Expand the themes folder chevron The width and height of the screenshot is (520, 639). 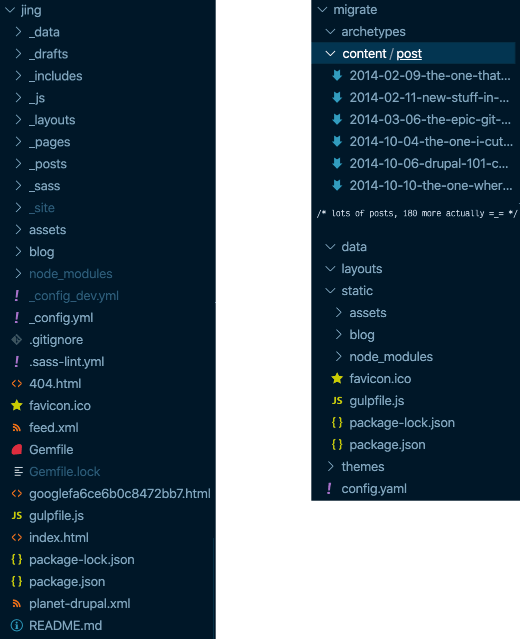[x=331, y=467]
